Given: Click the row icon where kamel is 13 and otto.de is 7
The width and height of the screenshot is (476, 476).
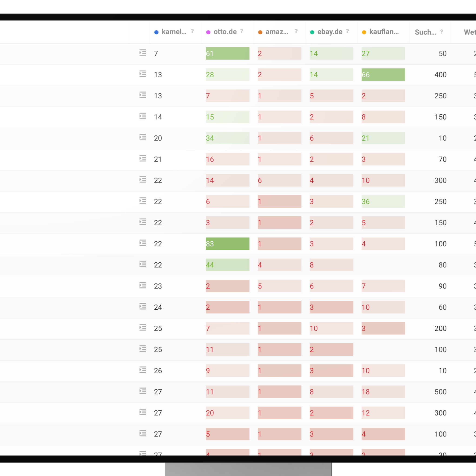Looking at the screenshot, I should 143,95.
